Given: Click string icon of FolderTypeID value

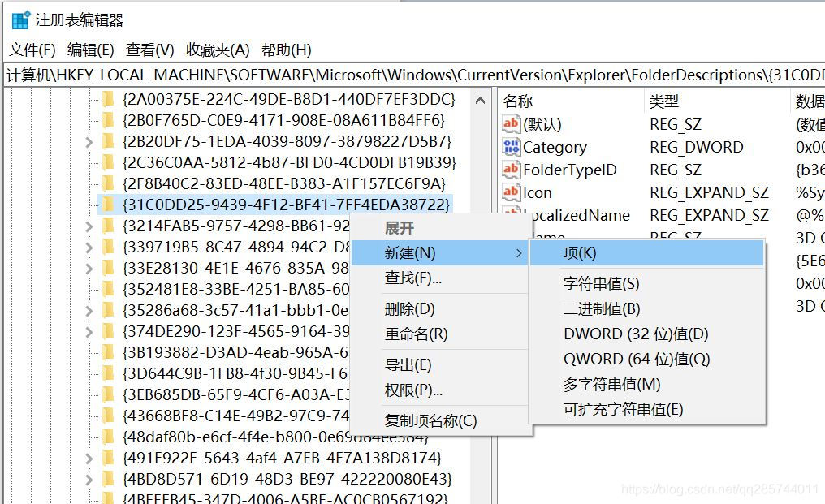Looking at the screenshot, I should (511, 170).
